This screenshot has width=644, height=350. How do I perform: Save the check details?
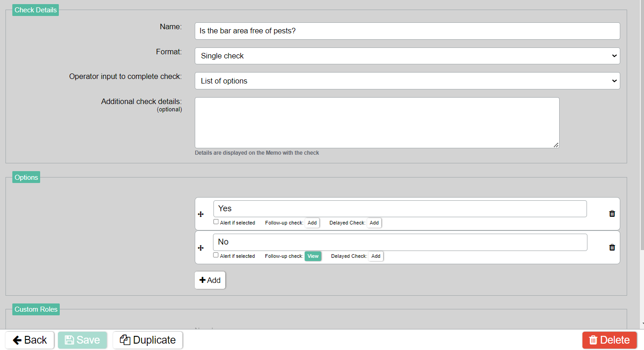tap(83, 340)
